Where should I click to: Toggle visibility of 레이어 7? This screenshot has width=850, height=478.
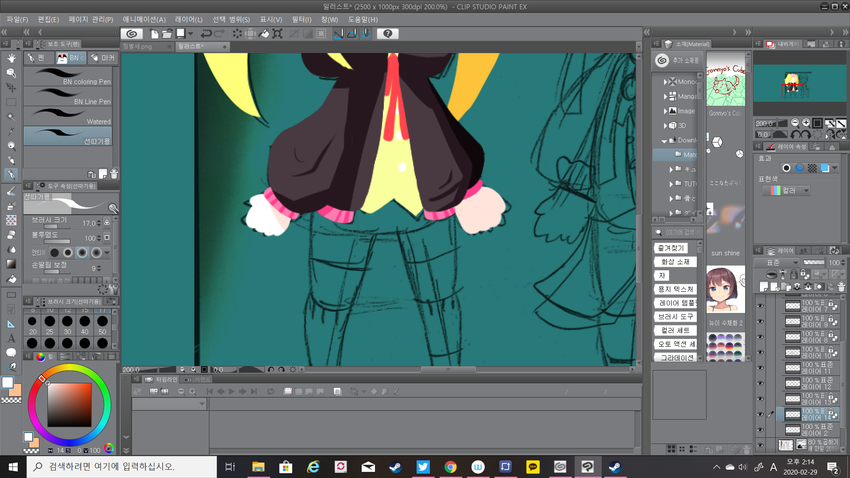(x=761, y=306)
